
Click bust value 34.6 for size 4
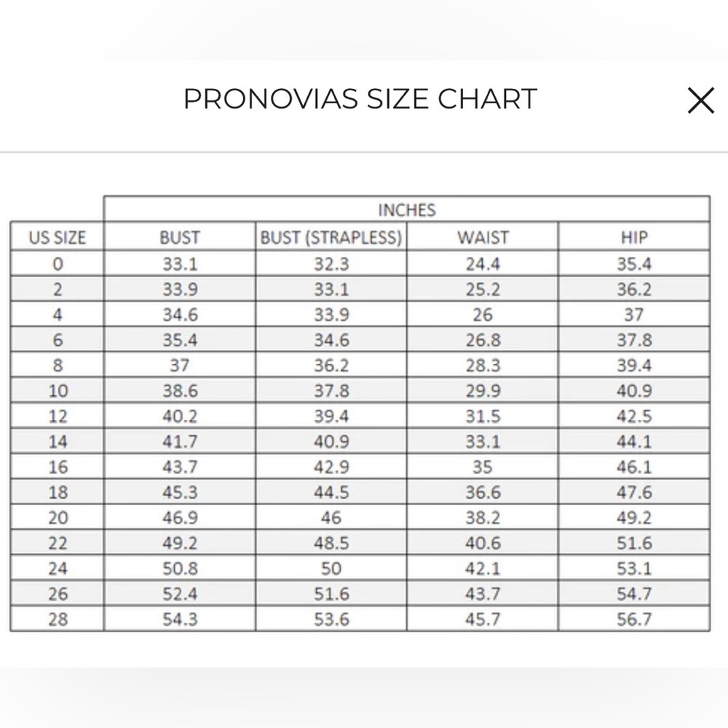tap(180, 314)
